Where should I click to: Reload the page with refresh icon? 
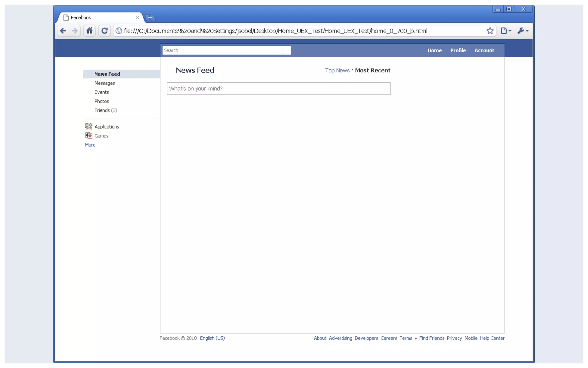[x=105, y=31]
